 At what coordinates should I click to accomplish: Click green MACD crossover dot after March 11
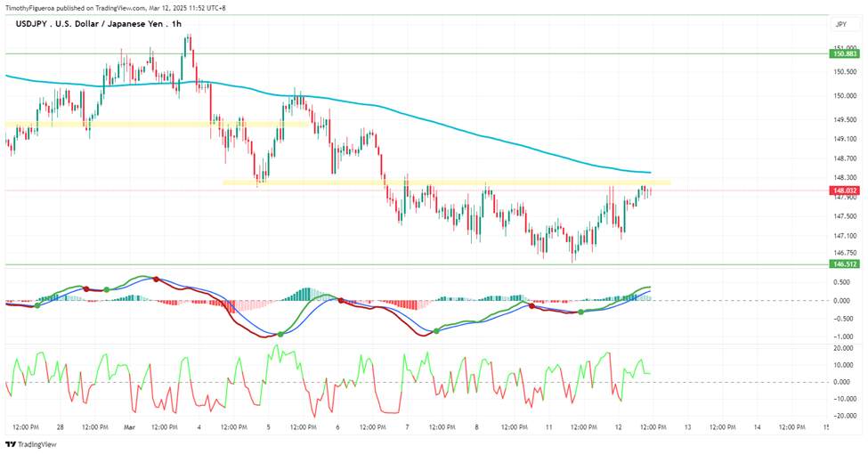click(x=580, y=312)
